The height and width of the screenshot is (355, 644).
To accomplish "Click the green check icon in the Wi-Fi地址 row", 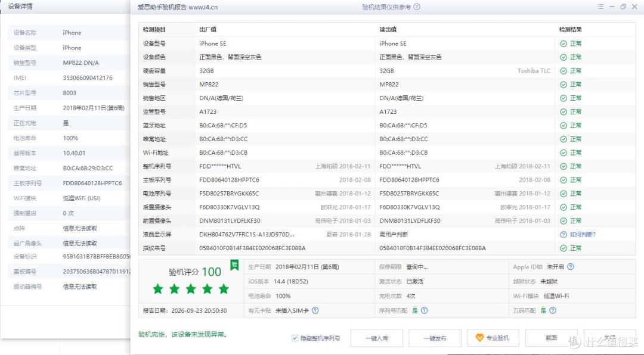I will pyautogui.click(x=563, y=152).
